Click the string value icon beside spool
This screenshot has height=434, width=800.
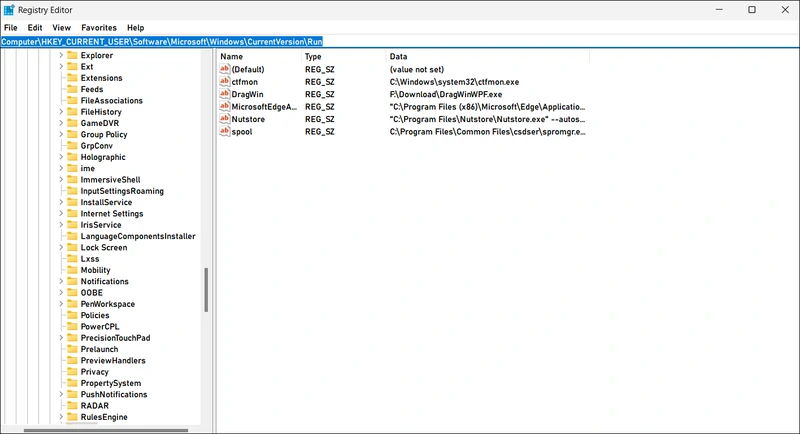click(224, 131)
